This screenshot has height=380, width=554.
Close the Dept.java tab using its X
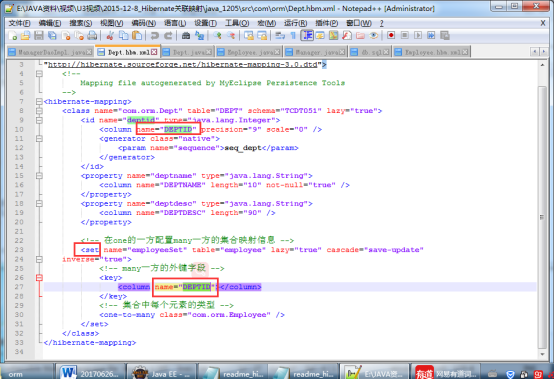[209, 52]
